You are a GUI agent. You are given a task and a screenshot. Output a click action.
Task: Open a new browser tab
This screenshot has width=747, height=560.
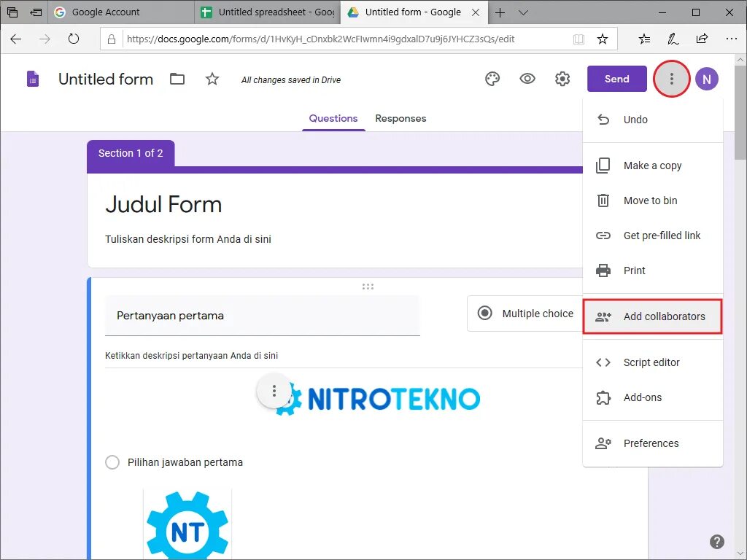(500, 12)
